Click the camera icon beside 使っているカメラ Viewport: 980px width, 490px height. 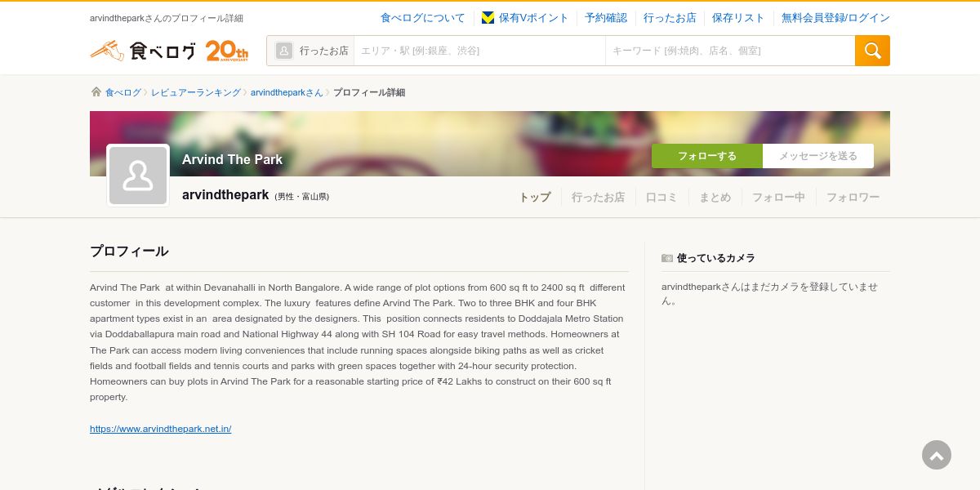click(x=667, y=258)
